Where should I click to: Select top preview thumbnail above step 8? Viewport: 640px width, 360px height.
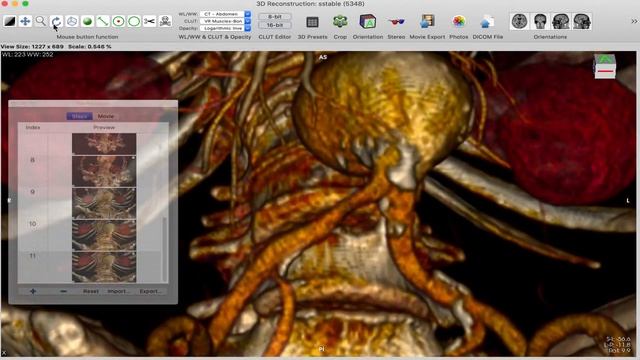(104, 144)
